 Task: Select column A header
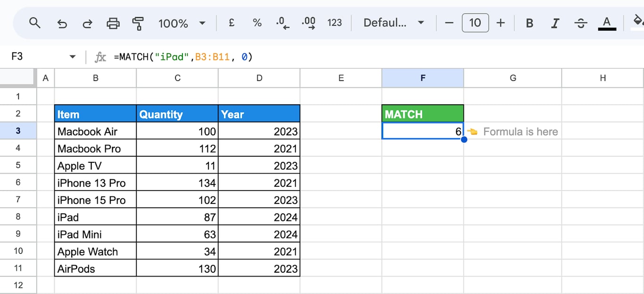[45, 78]
